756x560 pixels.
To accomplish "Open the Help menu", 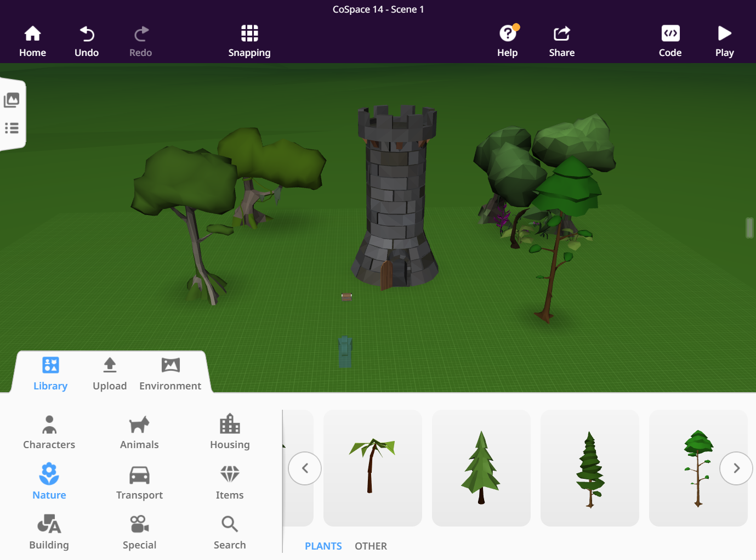I will pos(508,41).
